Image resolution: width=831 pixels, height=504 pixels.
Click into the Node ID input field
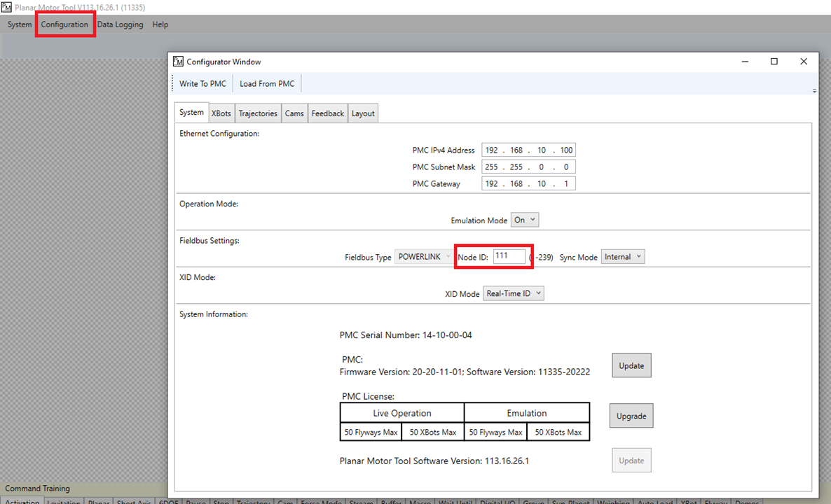tap(509, 257)
